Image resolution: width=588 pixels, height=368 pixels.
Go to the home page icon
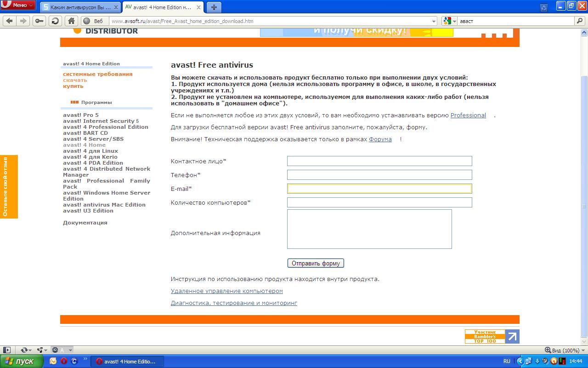click(71, 21)
